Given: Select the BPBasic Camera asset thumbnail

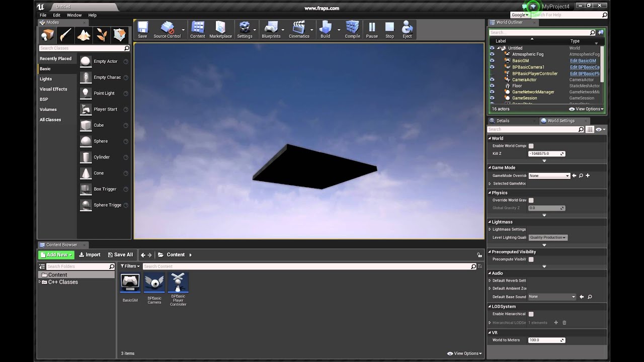Looking at the screenshot, I should coord(154,283).
